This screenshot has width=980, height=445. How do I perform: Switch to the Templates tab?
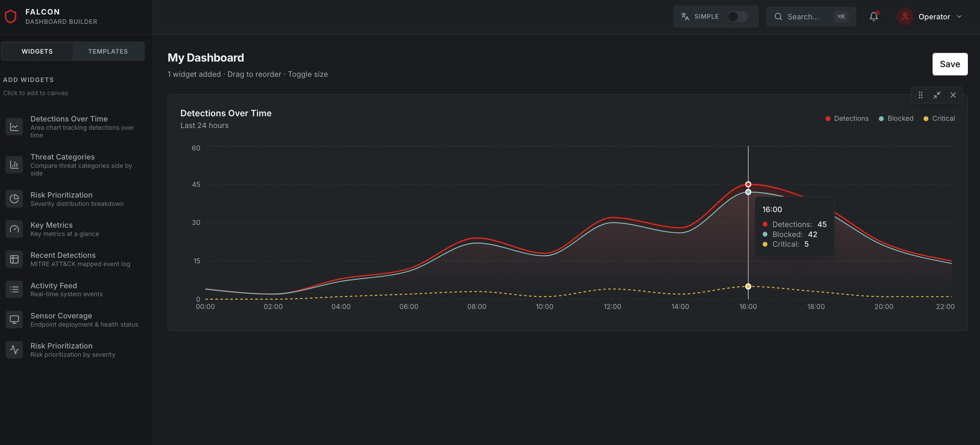(x=108, y=51)
